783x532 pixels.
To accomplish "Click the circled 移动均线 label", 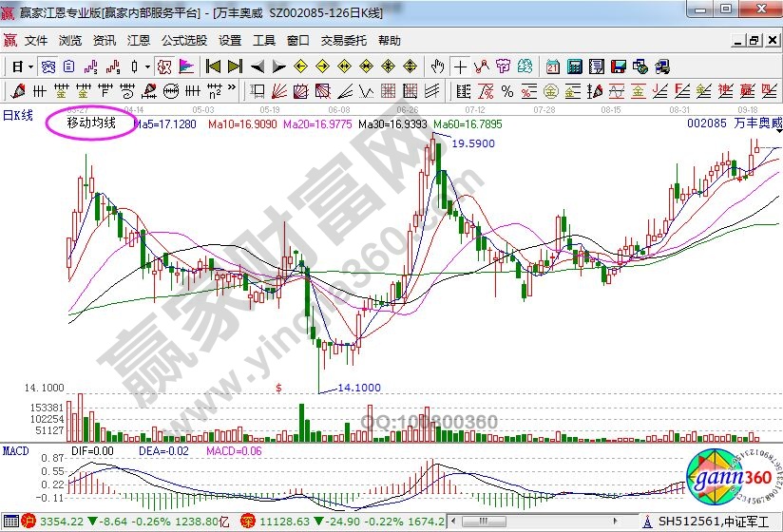I will [91, 123].
